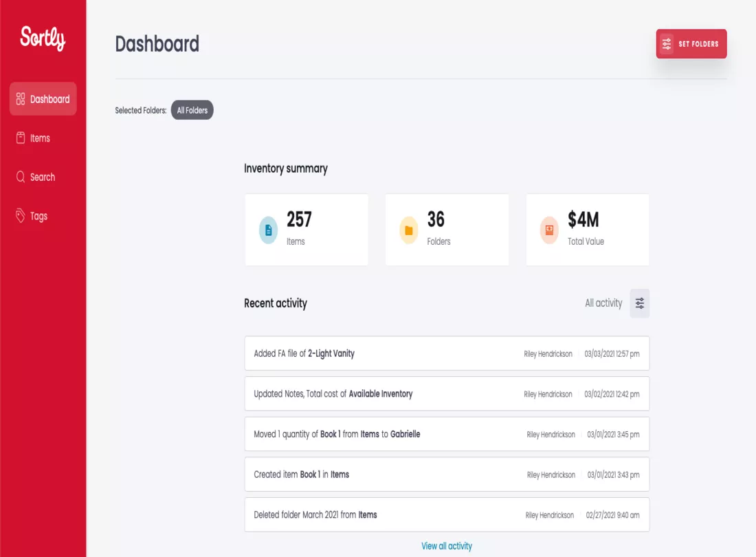
Task: Open folder selection via Set Folders
Action: click(691, 43)
